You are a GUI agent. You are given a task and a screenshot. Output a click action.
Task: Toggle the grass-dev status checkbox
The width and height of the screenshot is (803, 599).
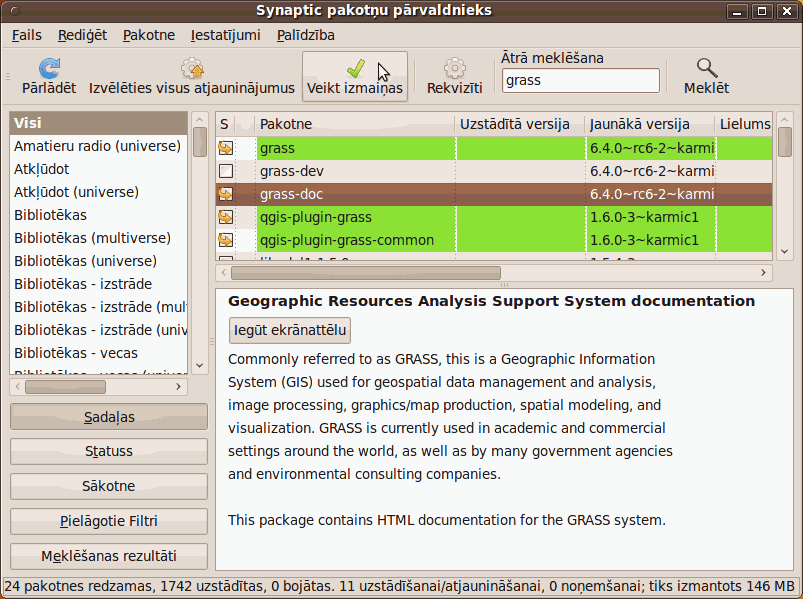click(x=226, y=171)
